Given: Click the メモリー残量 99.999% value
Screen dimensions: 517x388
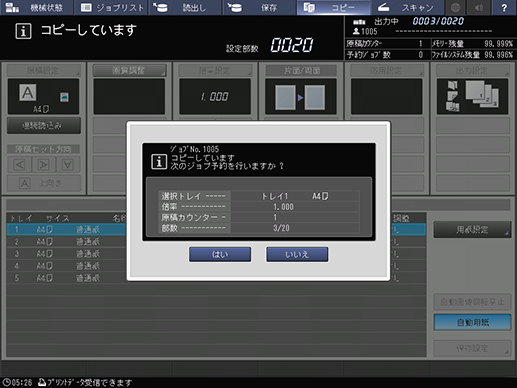Looking at the screenshot, I should [x=498, y=44].
